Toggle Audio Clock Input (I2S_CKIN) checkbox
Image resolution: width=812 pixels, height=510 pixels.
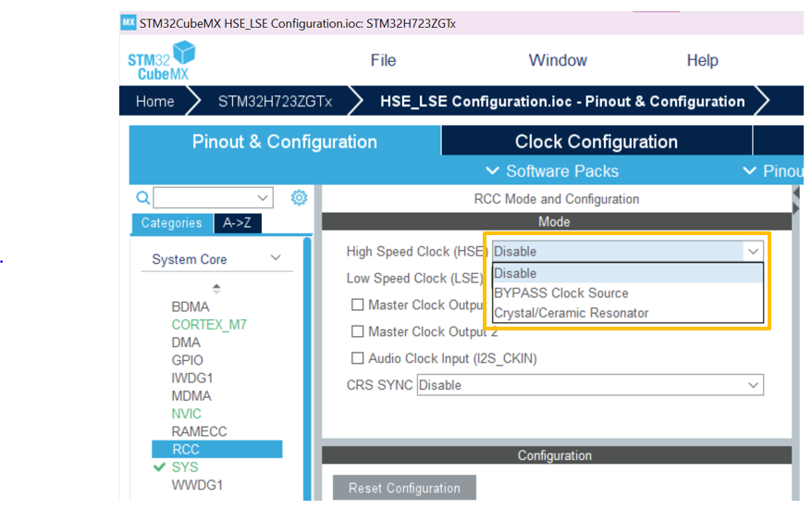click(357, 358)
